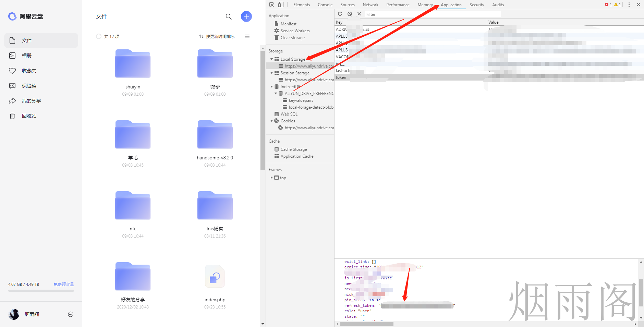
Task: Click the 免费领容量 link
Action: (64, 284)
